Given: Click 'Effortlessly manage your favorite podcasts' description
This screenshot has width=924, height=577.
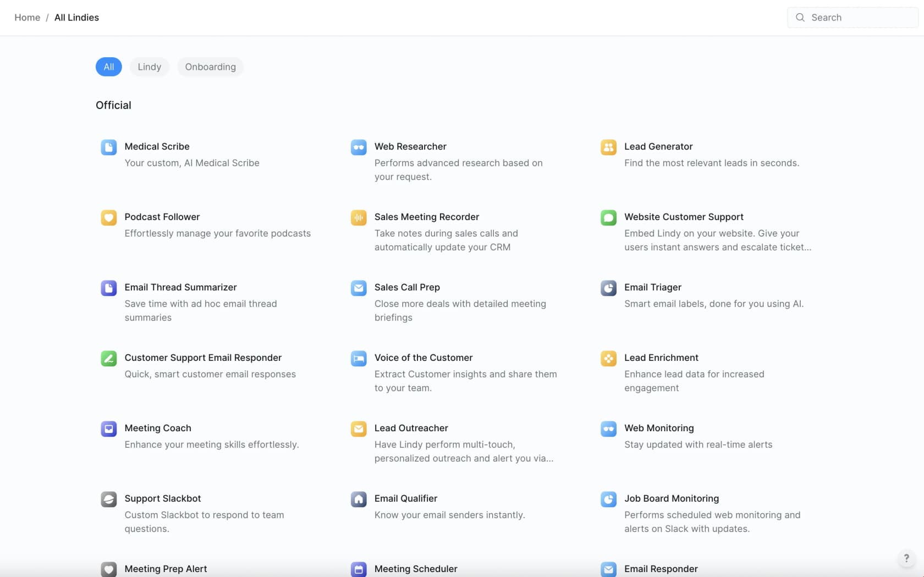Looking at the screenshot, I should click(218, 233).
